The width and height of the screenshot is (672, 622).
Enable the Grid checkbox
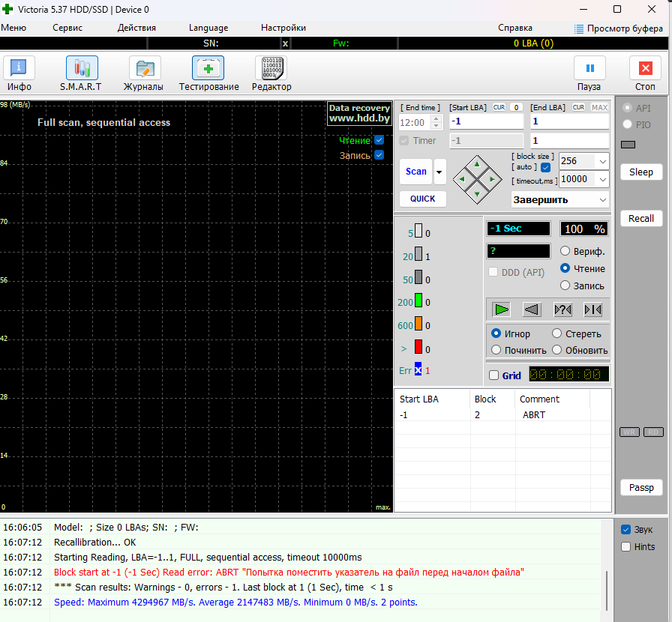click(493, 375)
